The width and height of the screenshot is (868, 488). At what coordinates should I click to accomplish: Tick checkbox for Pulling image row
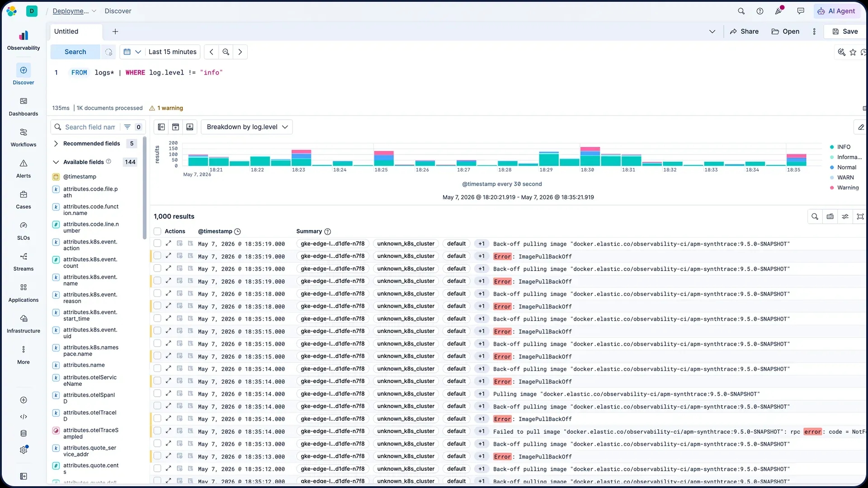tap(157, 394)
